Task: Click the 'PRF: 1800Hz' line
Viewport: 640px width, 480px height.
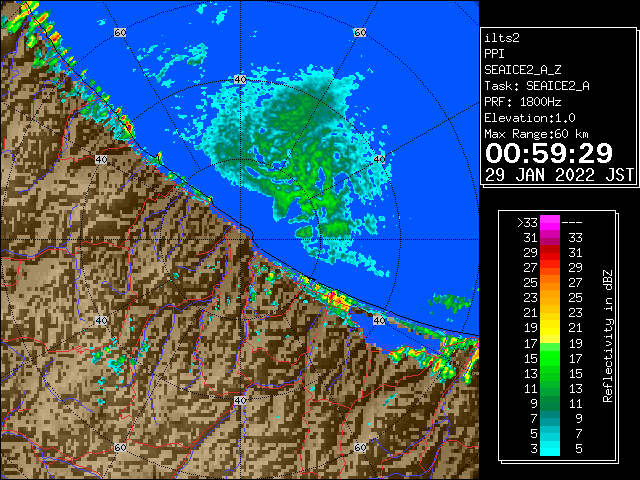Action: pos(523,102)
